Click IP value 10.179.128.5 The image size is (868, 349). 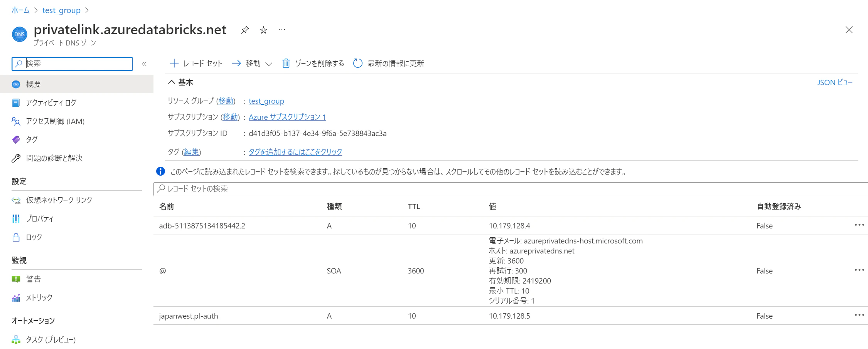[x=509, y=316]
